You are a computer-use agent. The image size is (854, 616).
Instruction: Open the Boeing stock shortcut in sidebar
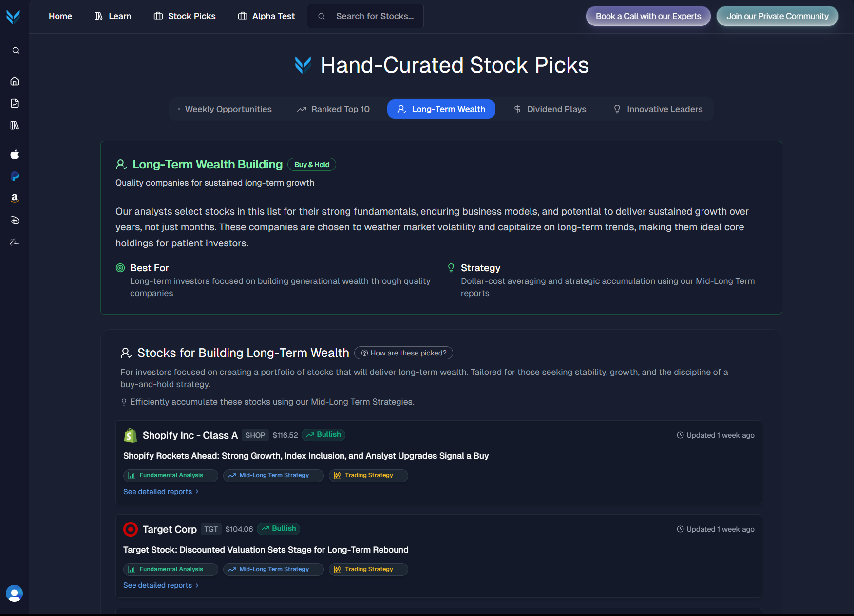point(14,242)
